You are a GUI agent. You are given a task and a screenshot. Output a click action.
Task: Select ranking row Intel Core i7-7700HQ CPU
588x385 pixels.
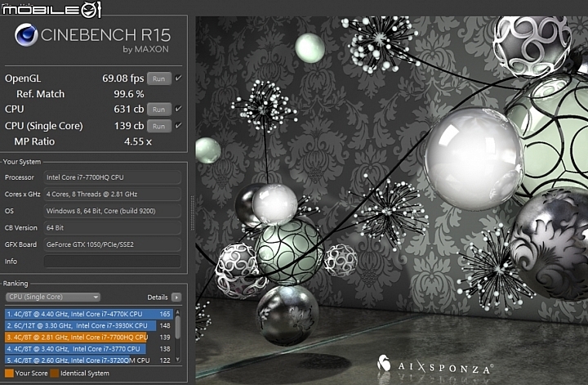(89, 338)
